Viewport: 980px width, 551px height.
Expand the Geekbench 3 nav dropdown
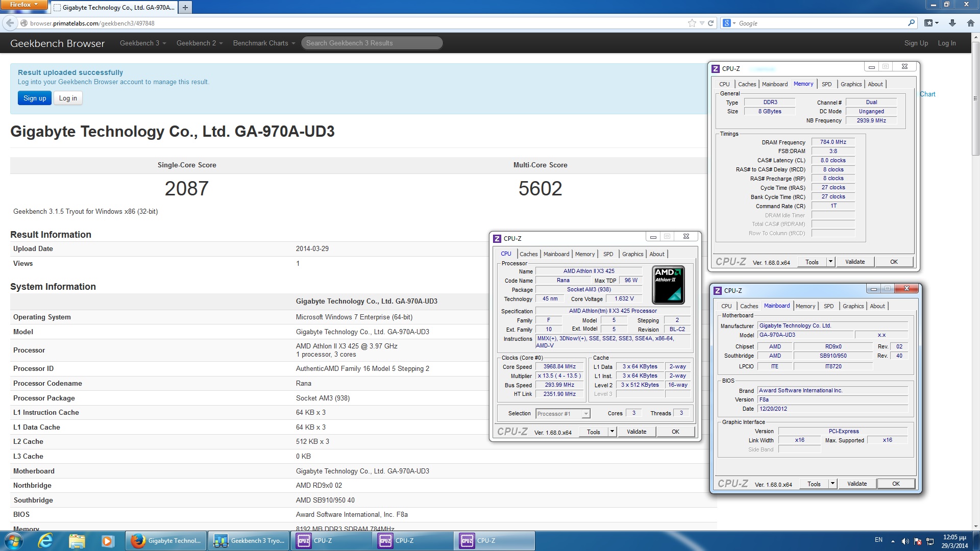pos(143,43)
